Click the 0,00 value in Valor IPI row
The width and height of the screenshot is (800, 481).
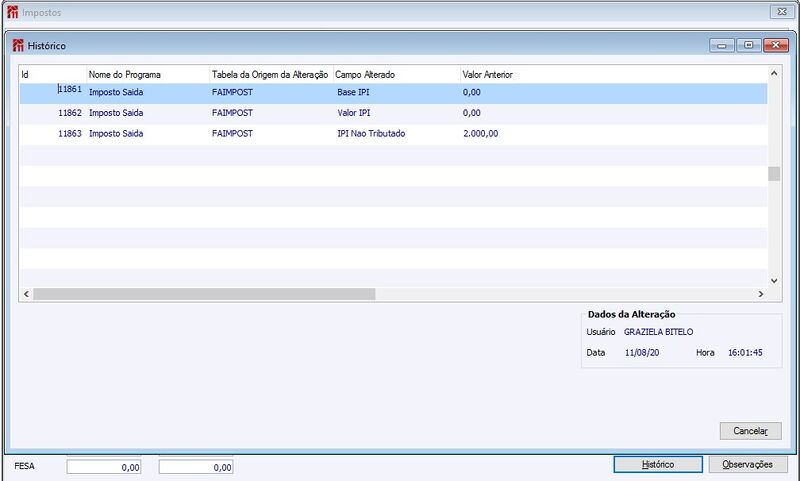(471, 113)
